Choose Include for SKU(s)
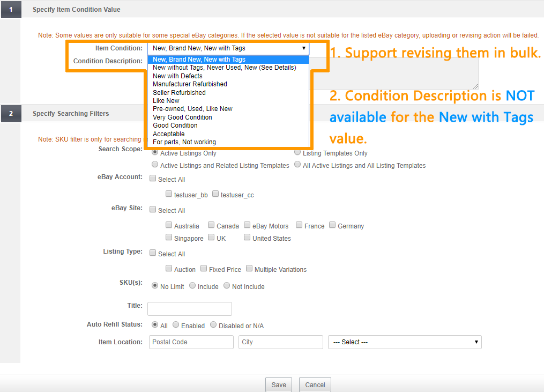 192,285
